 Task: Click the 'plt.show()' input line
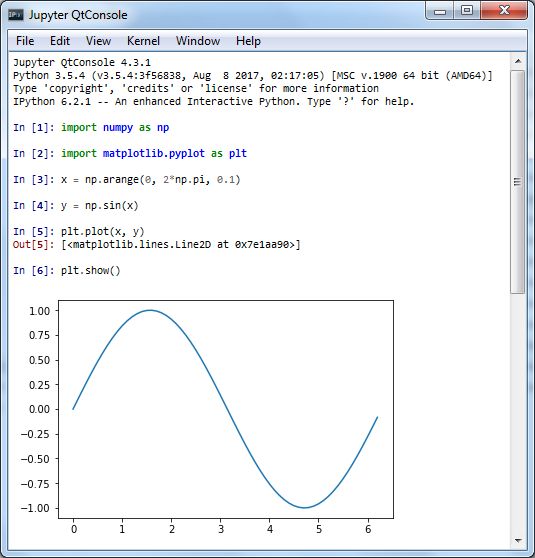click(x=91, y=271)
